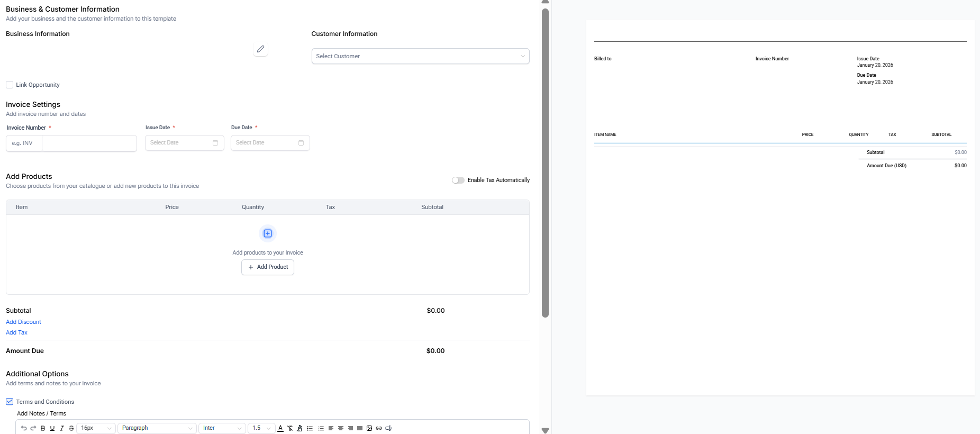
Task: Click the Due Date field
Action: click(270, 143)
